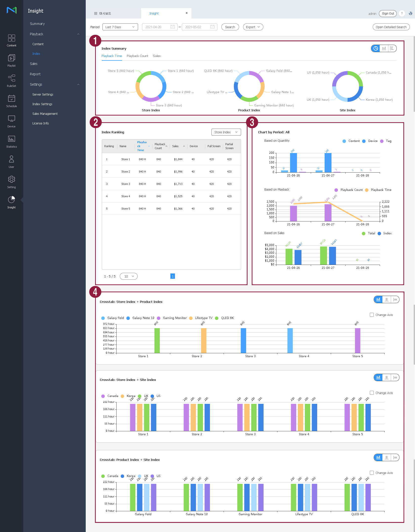Switch to the Playback Count tab

(137, 56)
